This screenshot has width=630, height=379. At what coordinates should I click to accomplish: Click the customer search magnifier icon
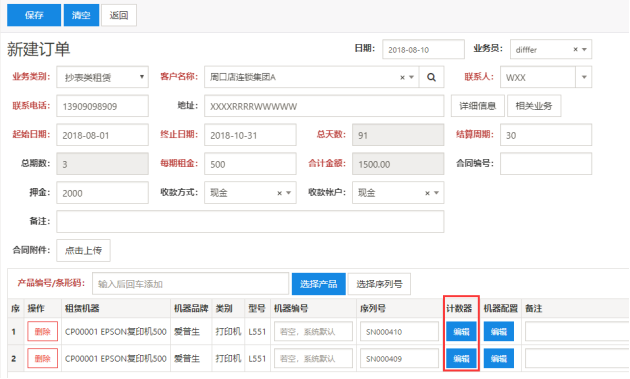[432, 77]
